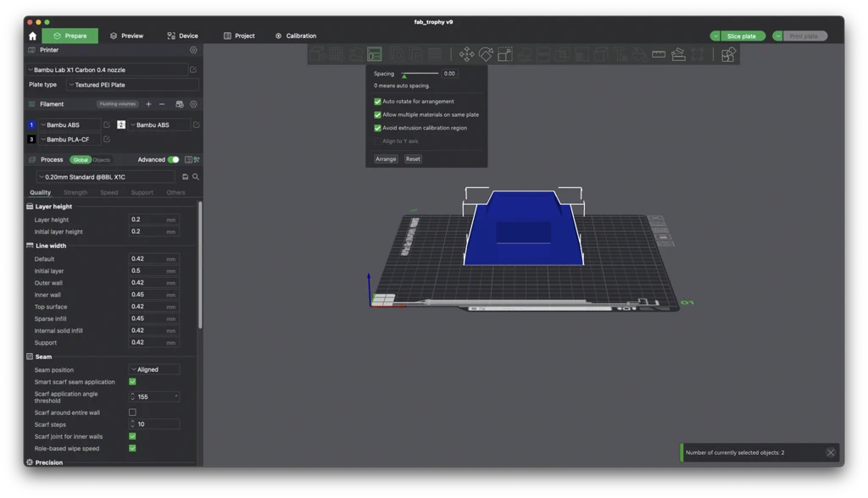Viewport: 868px width, 498px height.
Task: Open the Seam position Aligned dropdown
Action: pos(154,369)
